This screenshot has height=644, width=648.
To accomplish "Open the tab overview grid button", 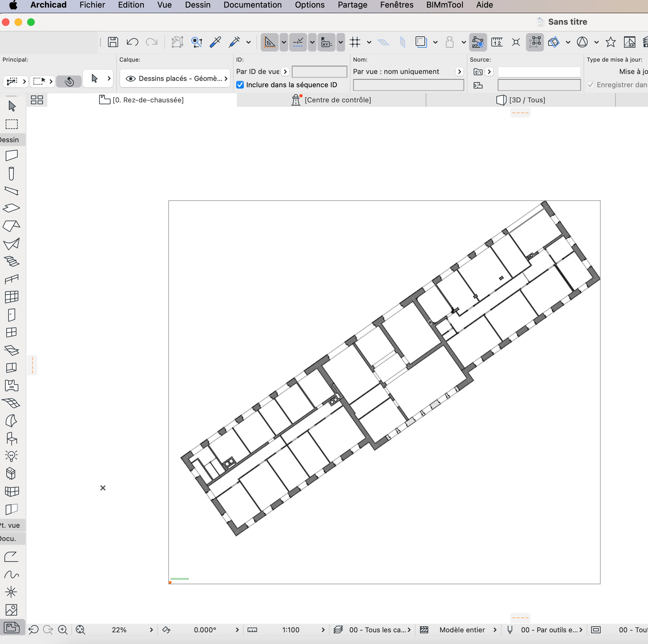I will pos(37,100).
